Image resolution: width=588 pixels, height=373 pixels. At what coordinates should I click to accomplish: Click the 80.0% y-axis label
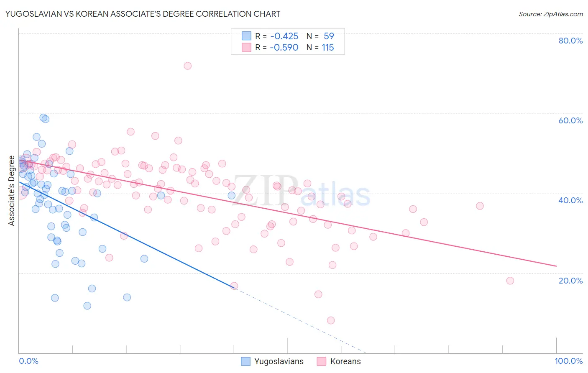(570, 41)
